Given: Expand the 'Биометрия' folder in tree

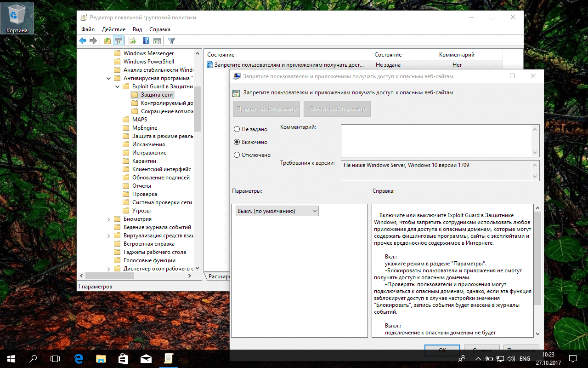Looking at the screenshot, I should coord(109,219).
